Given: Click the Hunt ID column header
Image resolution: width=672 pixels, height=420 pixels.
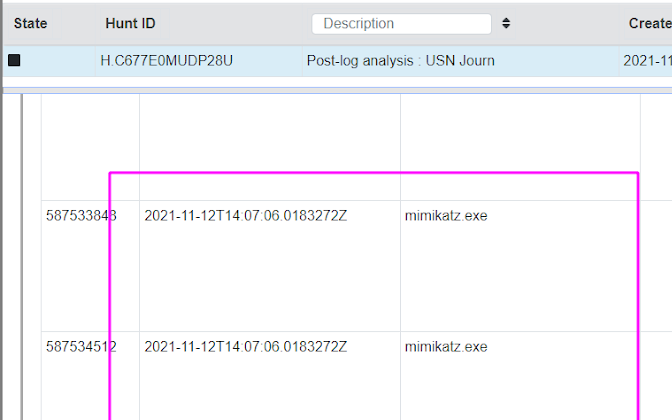Looking at the screenshot, I should click(x=130, y=23).
